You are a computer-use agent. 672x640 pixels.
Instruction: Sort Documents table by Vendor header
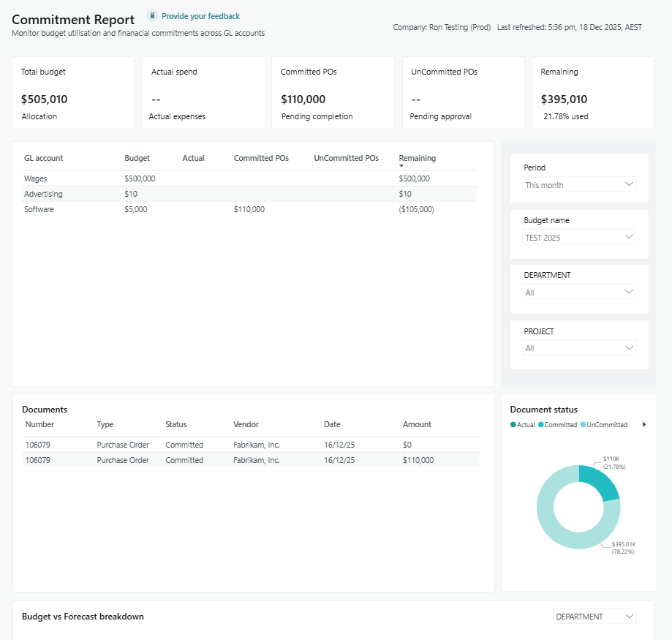point(246,424)
